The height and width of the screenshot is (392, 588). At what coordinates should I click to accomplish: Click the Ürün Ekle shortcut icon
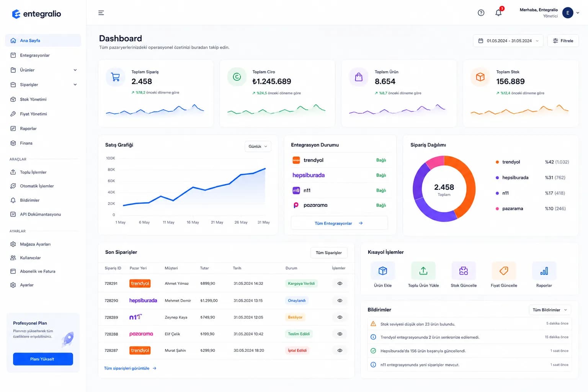coord(383,271)
